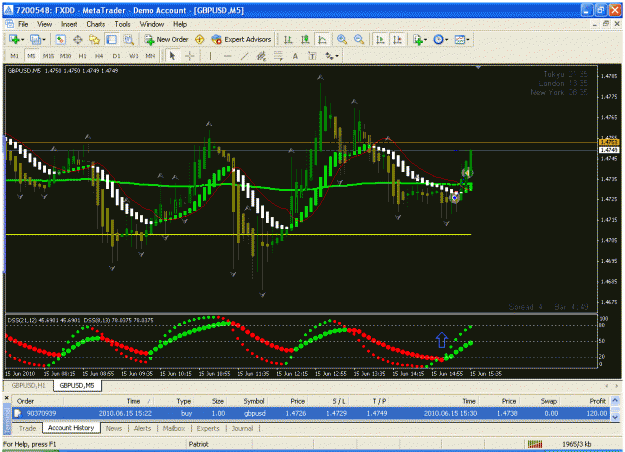Switch chart to bar chart style icon

[x=288, y=39]
